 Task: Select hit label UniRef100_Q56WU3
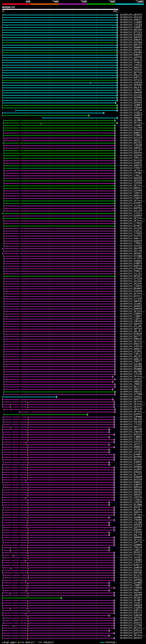click(131, 118)
